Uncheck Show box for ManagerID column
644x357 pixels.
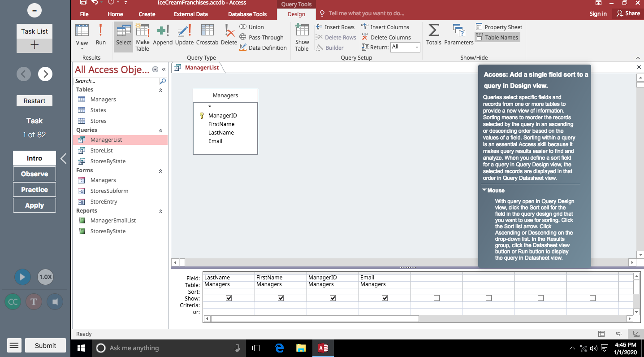click(333, 298)
